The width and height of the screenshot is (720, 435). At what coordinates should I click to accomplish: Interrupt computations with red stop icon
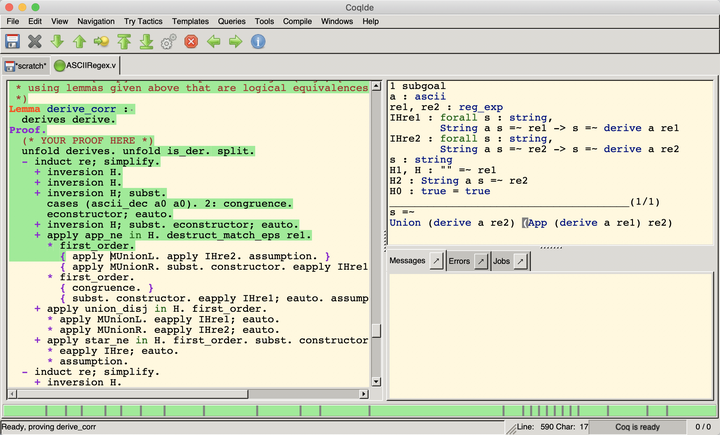tap(191, 42)
